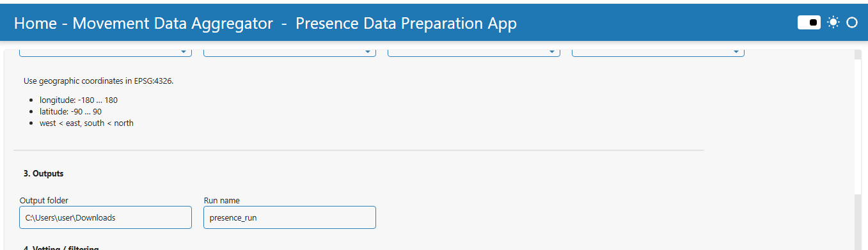Expand the second dropdown from the left

(290, 52)
